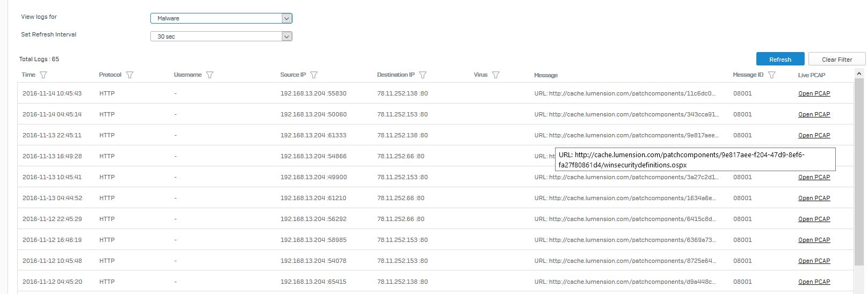Open the Username column filter
The width and height of the screenshot is (868, 294).
pyautogui.click(x=210, y=75)
